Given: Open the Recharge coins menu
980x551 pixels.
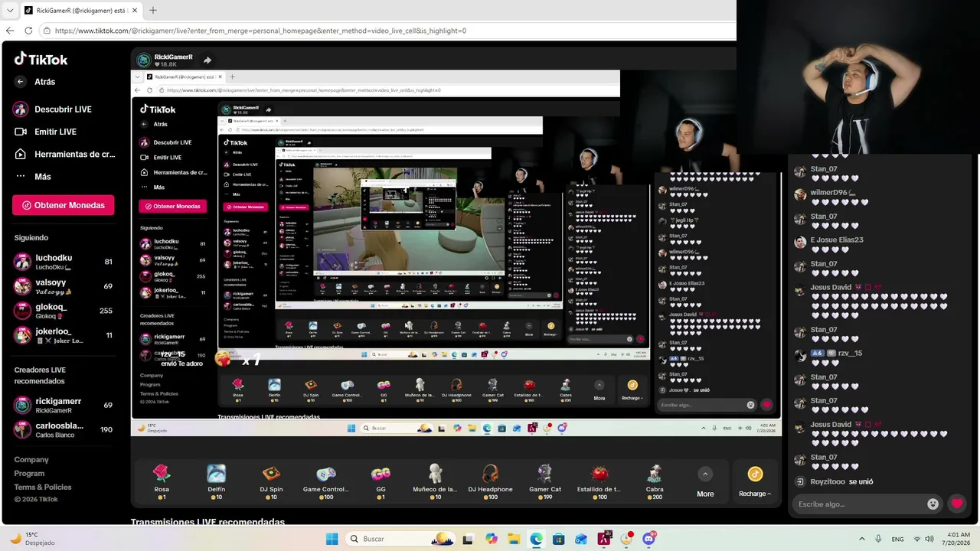Looking at the screenshot, I should pyautogui.click(x=755, y=483).
